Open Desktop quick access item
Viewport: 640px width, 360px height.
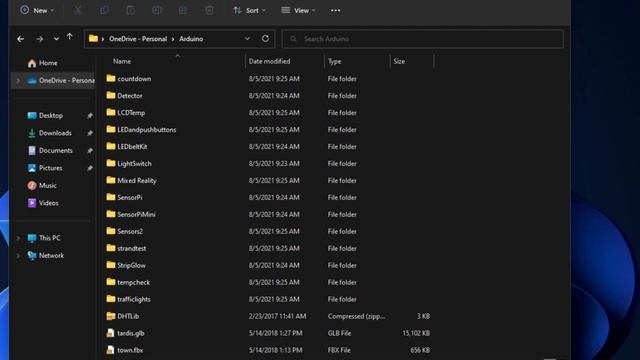click(45, 116)
